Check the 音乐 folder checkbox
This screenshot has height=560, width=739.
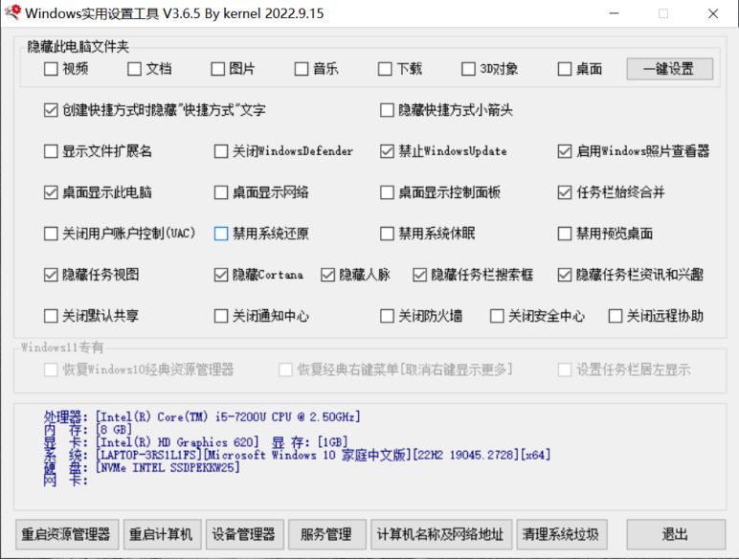coord(302,69)
